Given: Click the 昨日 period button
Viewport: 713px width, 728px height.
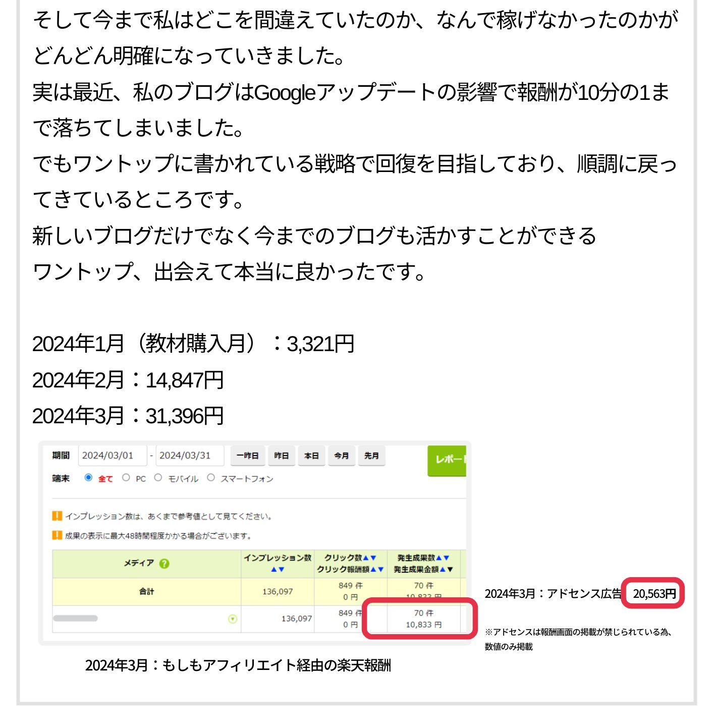Looking at the screenshot, I should (x=281, y=456).
